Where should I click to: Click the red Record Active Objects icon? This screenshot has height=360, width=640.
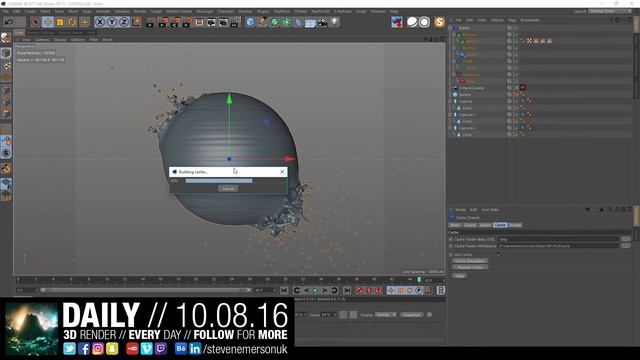[x=360, y=290]
